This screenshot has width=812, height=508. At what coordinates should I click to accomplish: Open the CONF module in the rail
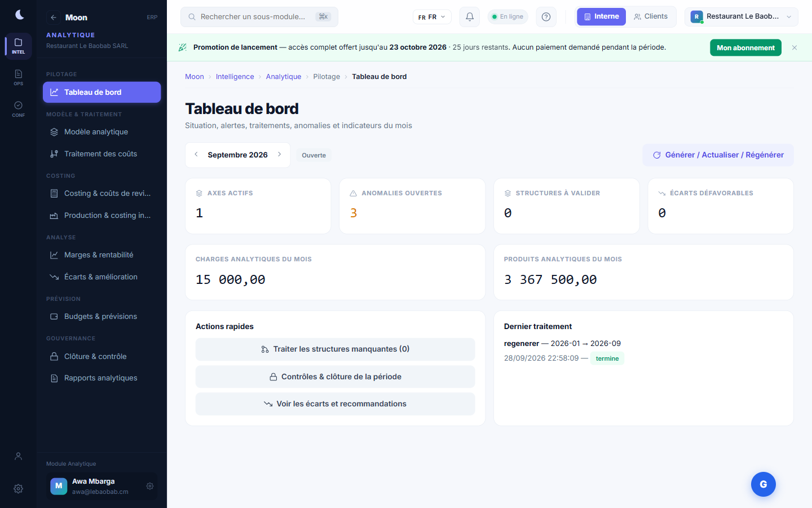click(19, 109)
